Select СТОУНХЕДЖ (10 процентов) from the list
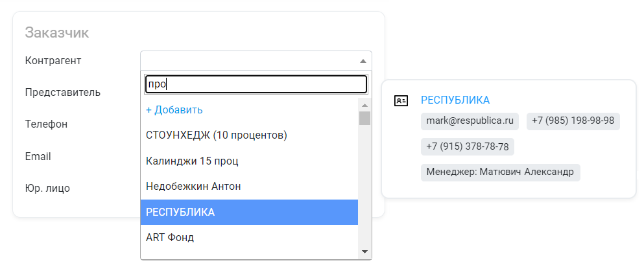Image resolution: width=644 pixels, height=265 pixels. 249,135
